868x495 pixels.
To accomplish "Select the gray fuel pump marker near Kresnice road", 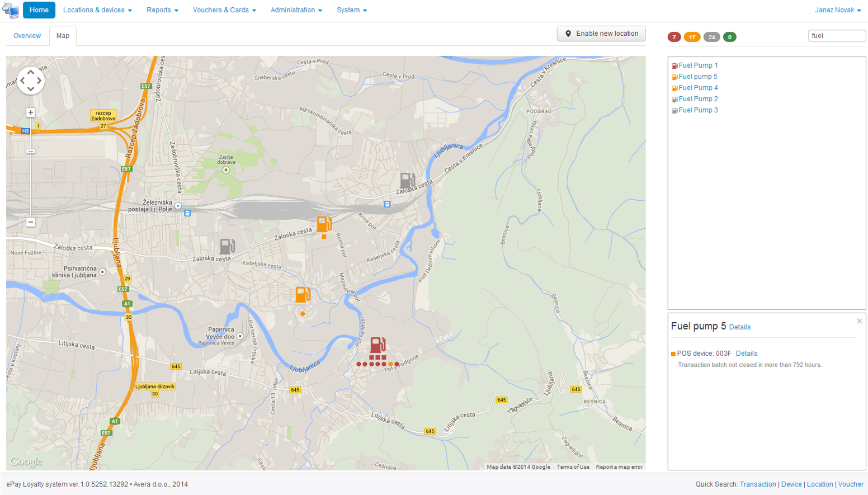I will tap(408, 180).
